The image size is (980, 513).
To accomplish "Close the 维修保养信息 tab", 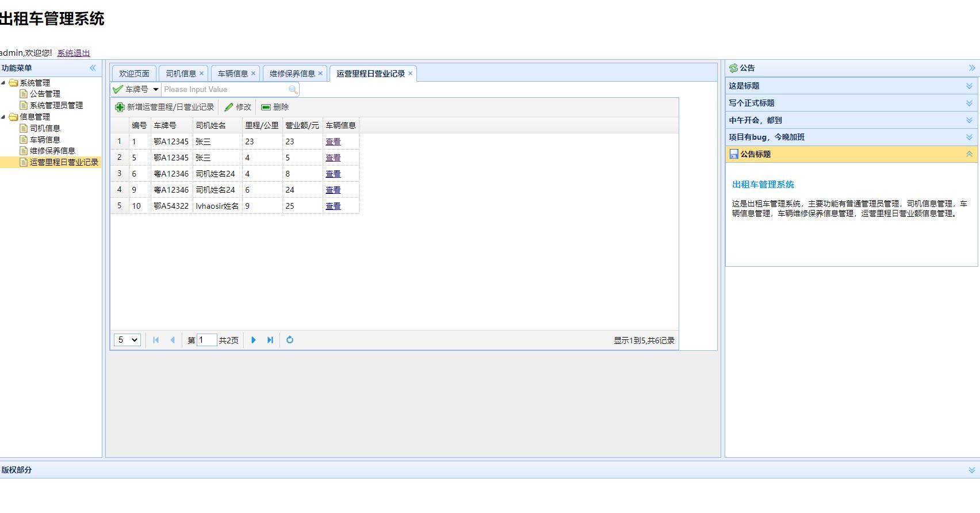I will click(320, 74).
